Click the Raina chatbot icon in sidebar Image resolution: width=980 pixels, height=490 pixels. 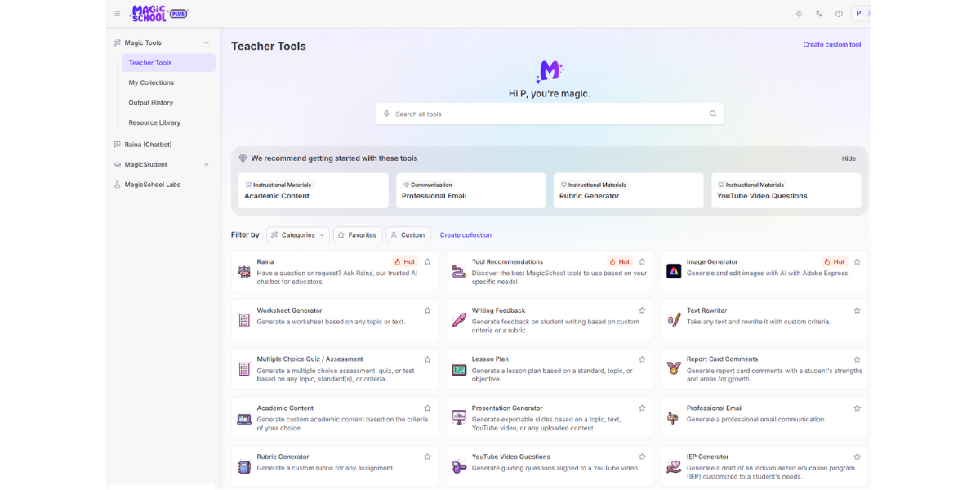[118, 144]
